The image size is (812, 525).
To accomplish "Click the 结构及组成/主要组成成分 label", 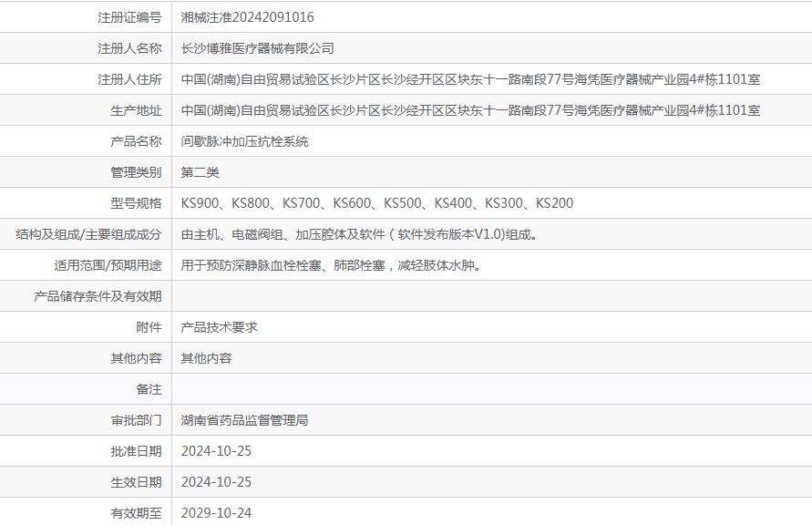I will 88,234.
